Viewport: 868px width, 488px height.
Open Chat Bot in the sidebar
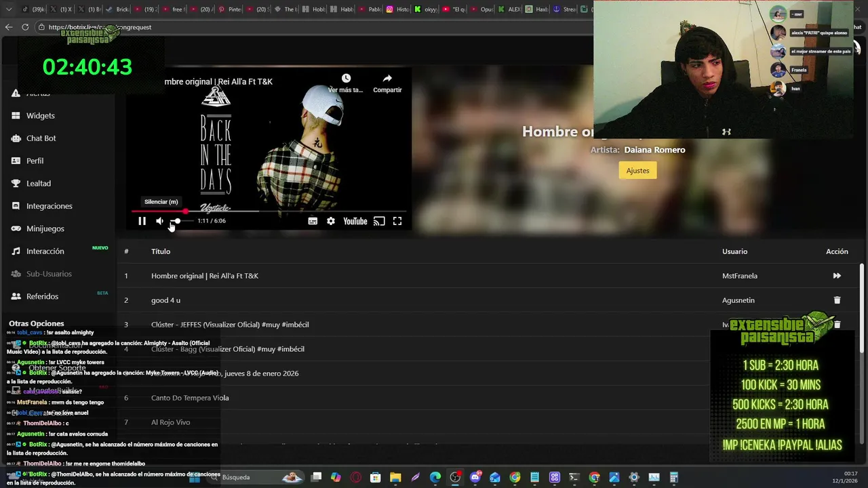[41, 138]
